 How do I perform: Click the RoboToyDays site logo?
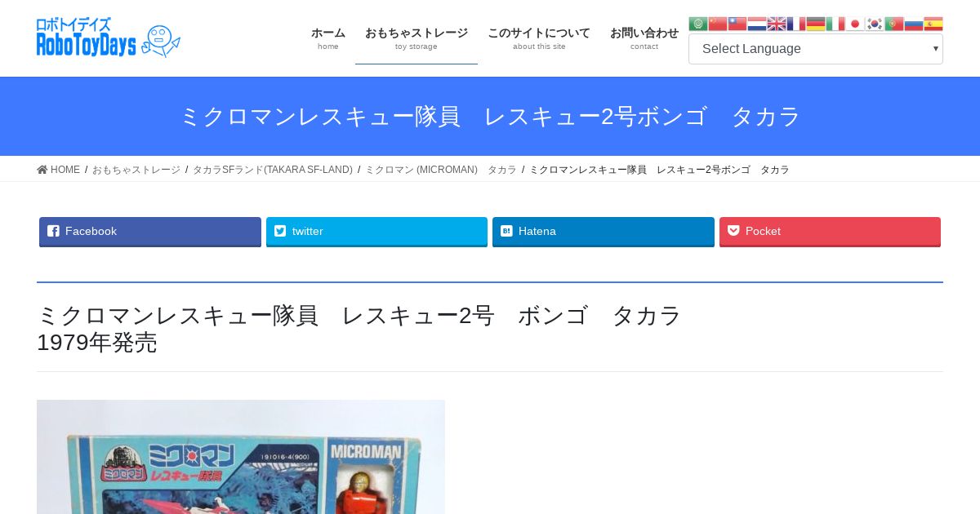tap(109, 38)
